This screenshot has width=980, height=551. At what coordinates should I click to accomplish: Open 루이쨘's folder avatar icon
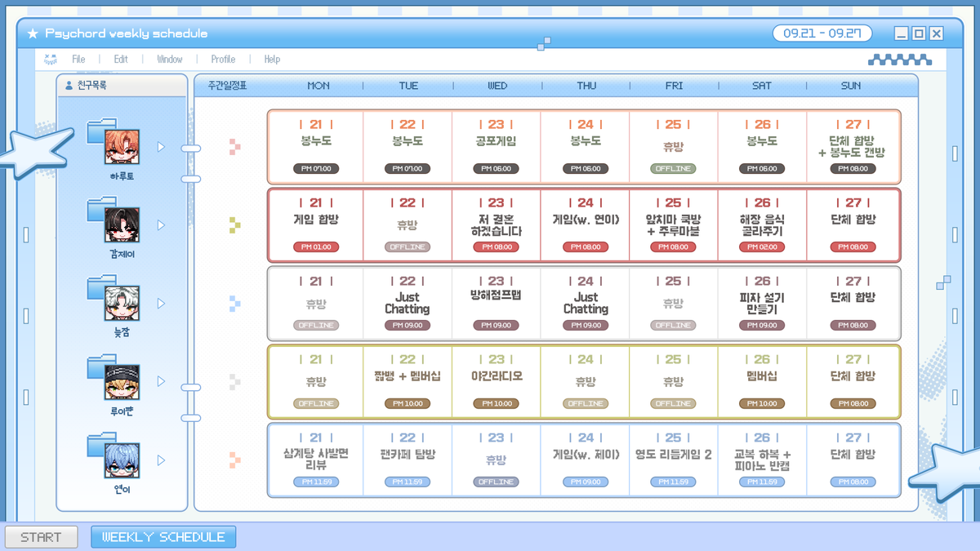pyautogui.click(x=114, y=378)
